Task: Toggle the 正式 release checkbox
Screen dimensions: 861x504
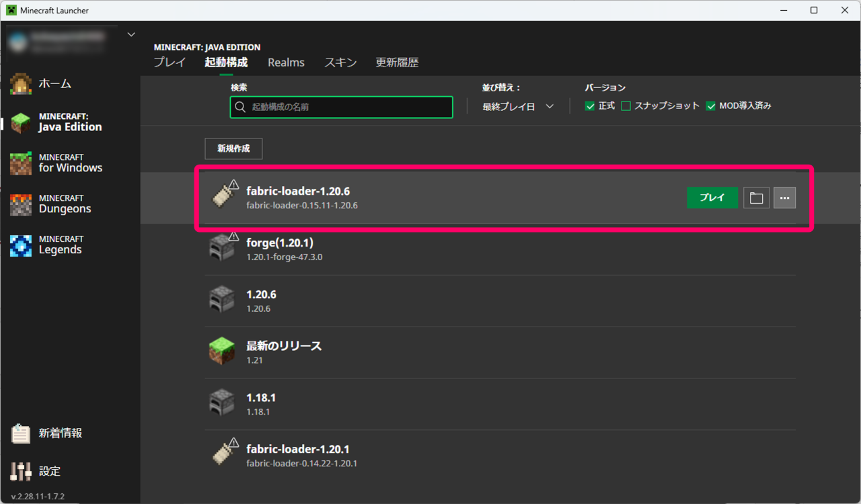Action: [x=590, y=106]
